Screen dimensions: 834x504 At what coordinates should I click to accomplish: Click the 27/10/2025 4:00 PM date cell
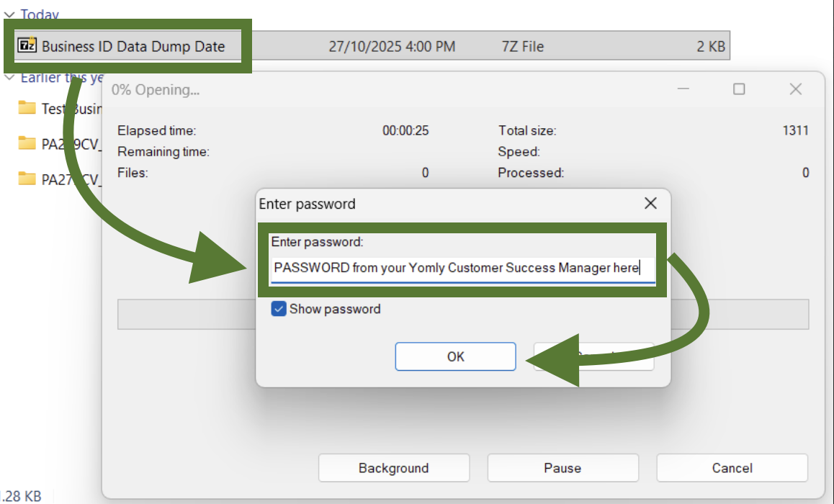(x=392, y=46)
